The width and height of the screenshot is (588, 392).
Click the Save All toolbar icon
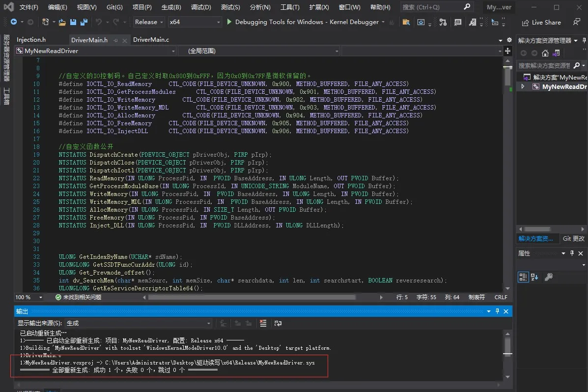84,22
